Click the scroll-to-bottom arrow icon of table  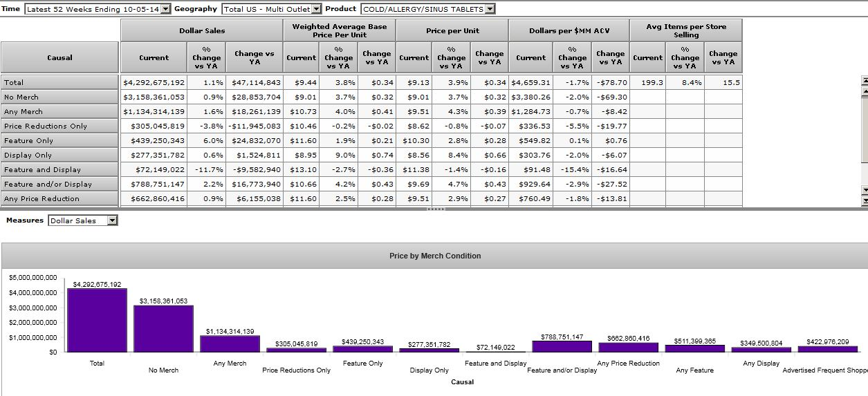pos(864,200)
